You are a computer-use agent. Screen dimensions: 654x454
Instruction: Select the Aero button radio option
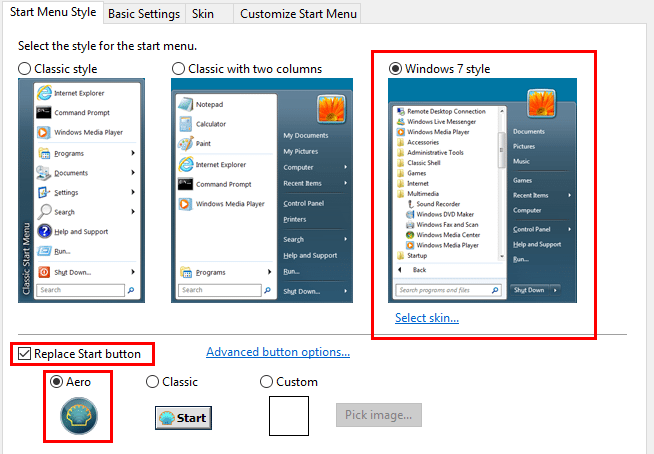tap(56, 381)
